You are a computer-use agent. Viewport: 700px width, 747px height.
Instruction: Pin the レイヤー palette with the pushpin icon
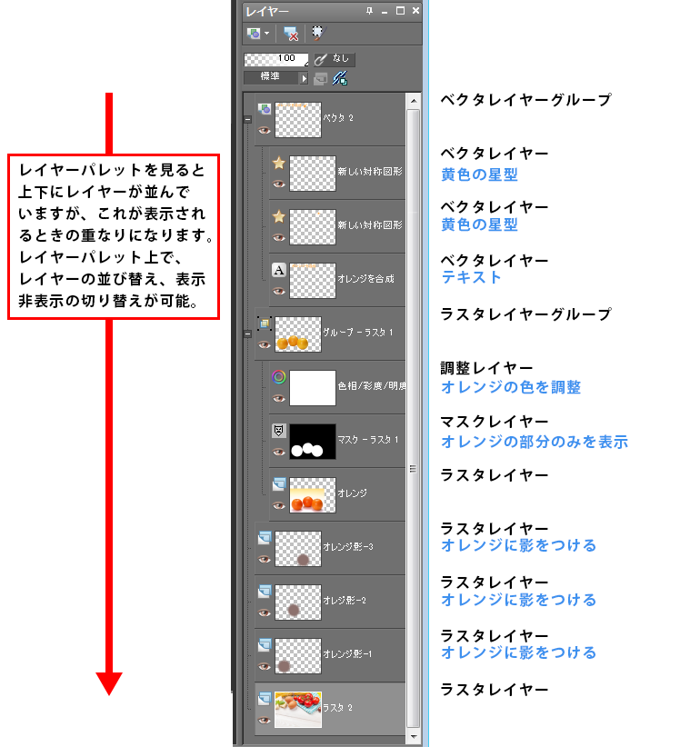(x=369, y=11)
